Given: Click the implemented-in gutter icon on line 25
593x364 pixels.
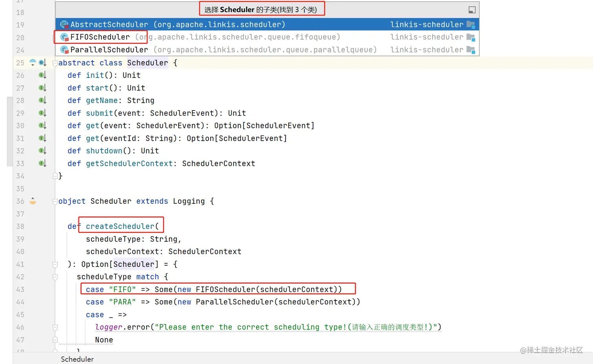Looking at the screenshot, I should click(42, 63).
